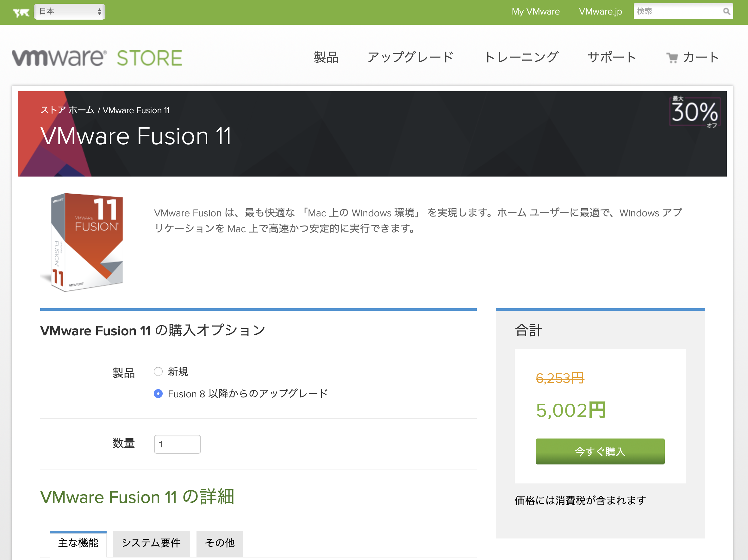
Task: Select the 新規 radio option
Action: 158,372
